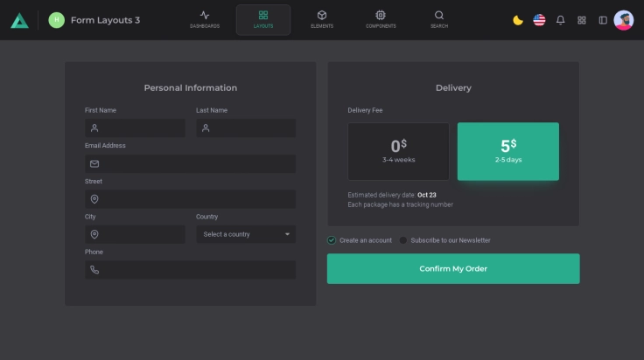Open user profile avatar menu
The height and width of the screenshot is (360, 644).
tap(624, 20)
